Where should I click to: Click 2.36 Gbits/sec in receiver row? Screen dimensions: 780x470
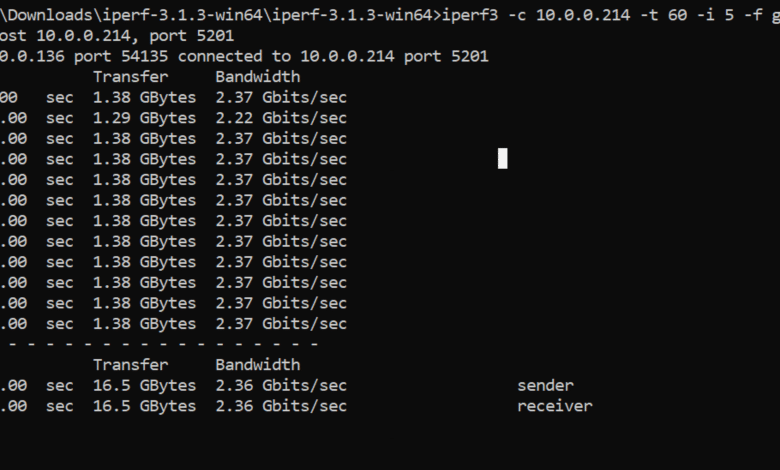281,406
